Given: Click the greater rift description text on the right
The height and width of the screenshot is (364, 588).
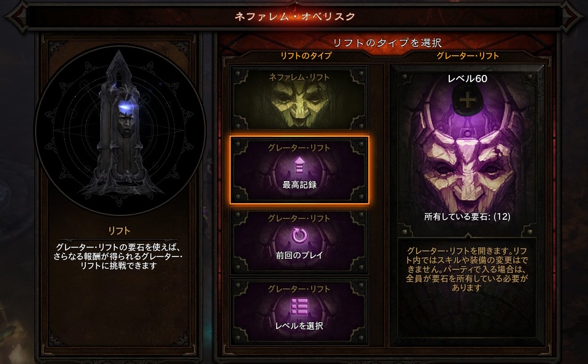Looking at the screenshot, I should pyautogui.click(x=467, y=269).
